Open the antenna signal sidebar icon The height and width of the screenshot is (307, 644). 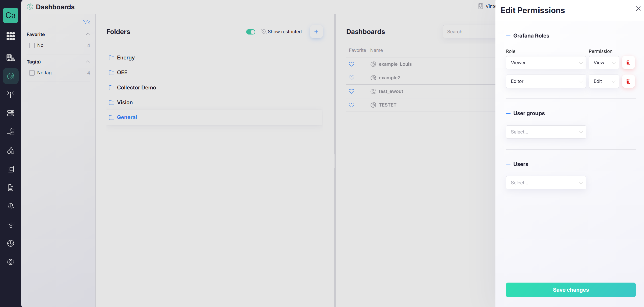pyautogui.click(x=11, y=94)
